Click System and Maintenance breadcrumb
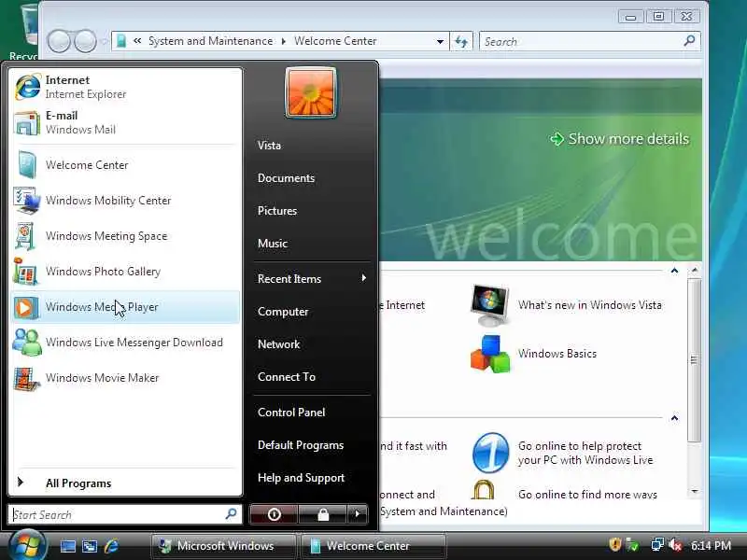 (x=211, y=41)
